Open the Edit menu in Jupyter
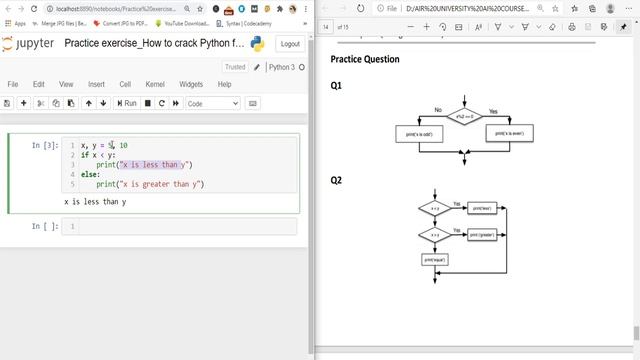The height and width of the screenshot is (360, 640). [x=38, y=84]
